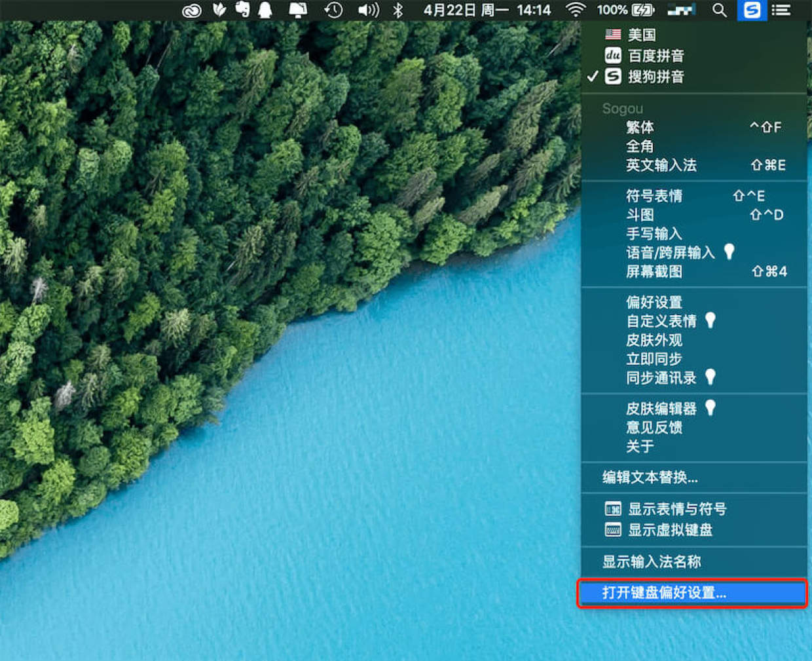Open the display mirroring menu bar icon

click(297, 10)
